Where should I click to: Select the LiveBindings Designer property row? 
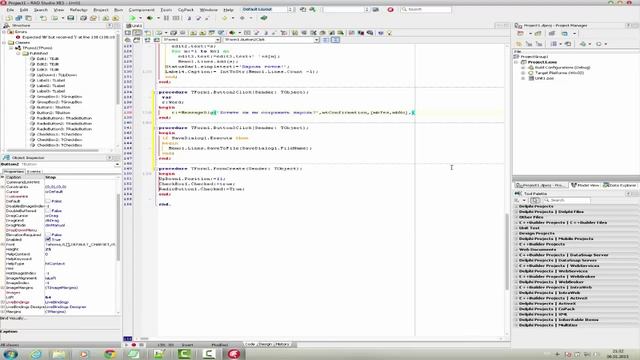point(60,307)
